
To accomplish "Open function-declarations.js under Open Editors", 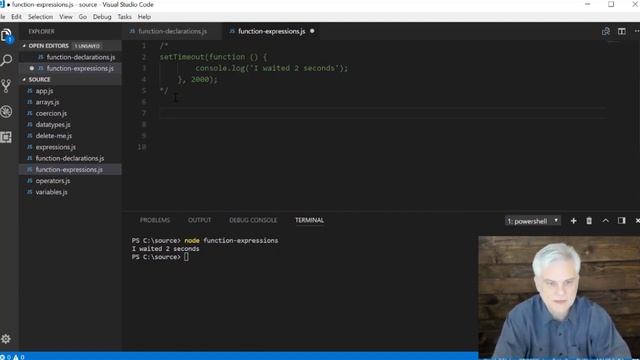I will coord(70,57).
